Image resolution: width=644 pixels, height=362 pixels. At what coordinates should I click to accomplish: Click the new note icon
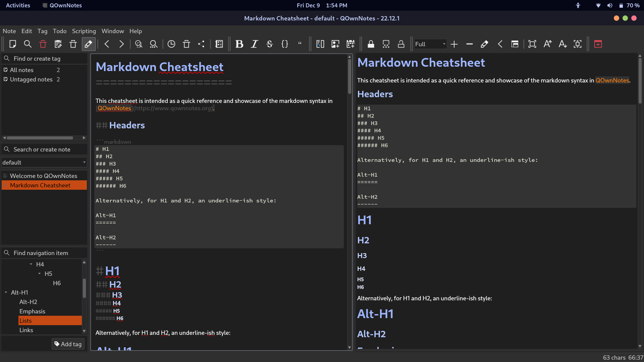pyautogui.click(x=13, y=44)
